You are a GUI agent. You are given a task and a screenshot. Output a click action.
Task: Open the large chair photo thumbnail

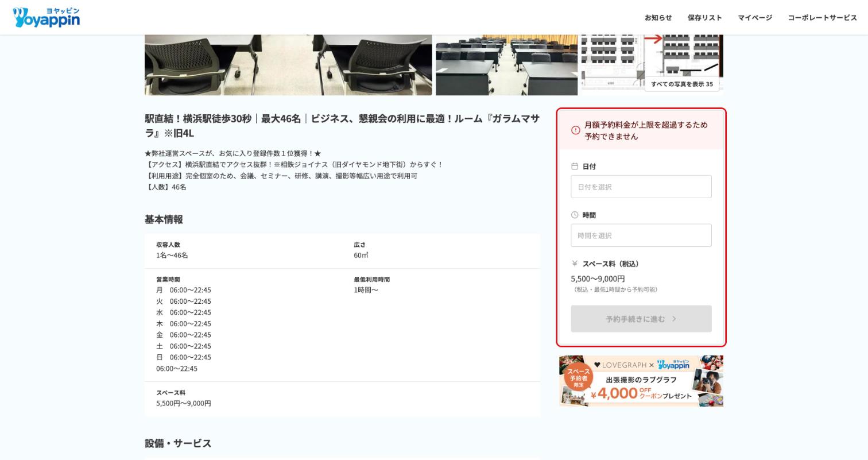(288, 65)
